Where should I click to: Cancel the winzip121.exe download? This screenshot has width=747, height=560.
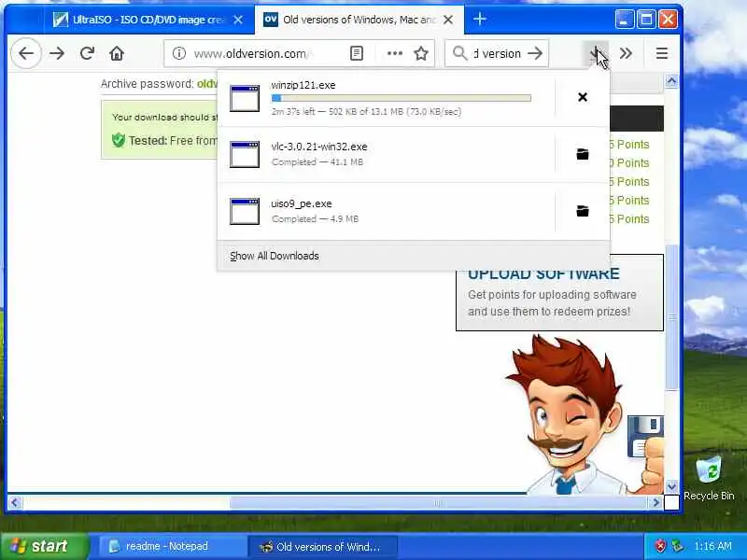click(582, 97)
